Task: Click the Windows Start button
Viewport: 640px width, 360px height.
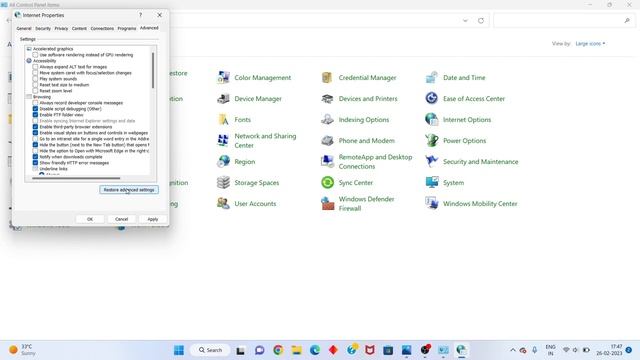Action: [179, 350]
